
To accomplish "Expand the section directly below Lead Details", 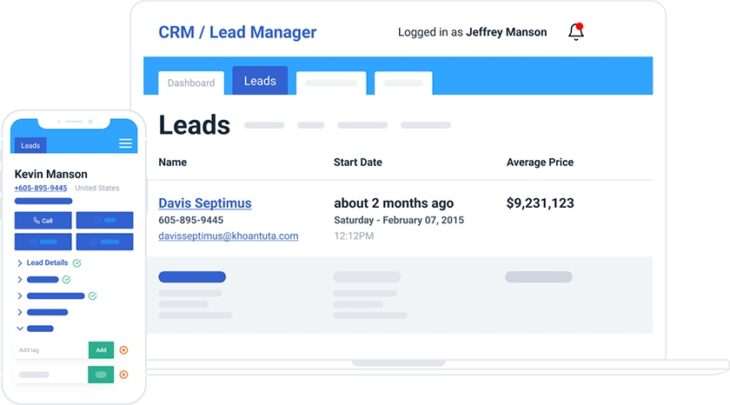I will 20,280.
